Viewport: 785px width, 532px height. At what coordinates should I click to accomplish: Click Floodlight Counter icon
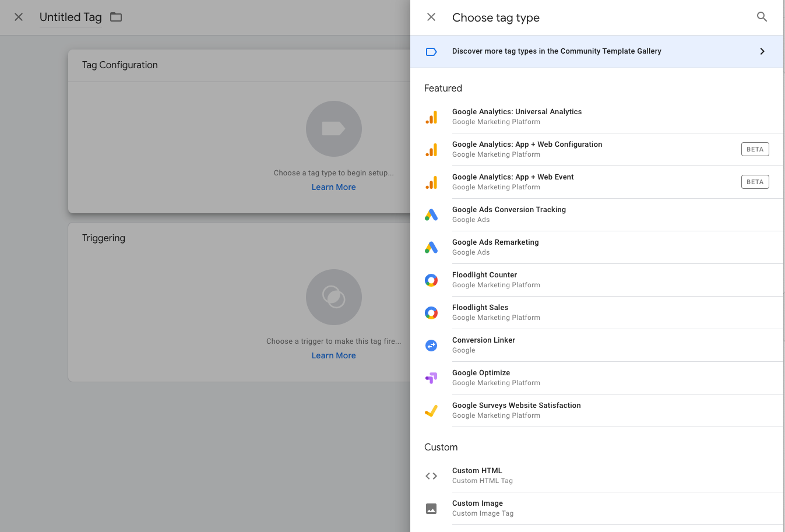tap(431, 280)
